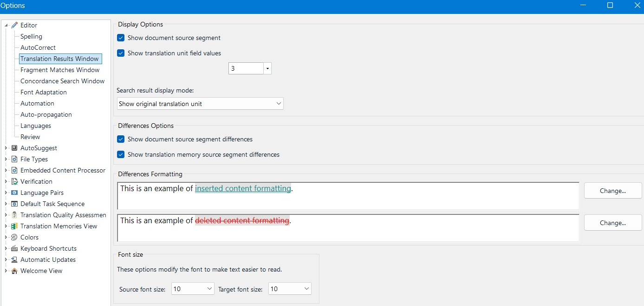This screenshot has height=306, width=644.
Task: Collapse the Editor tree node
Action: 7,25
